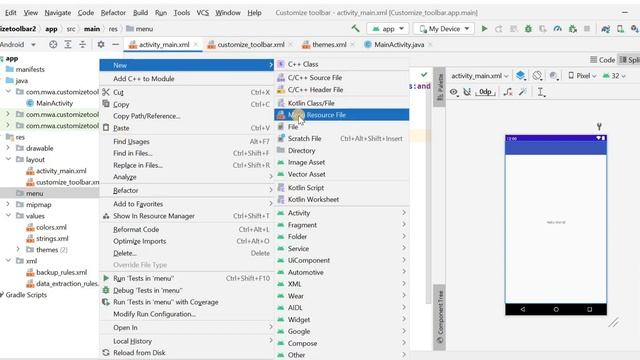Switch to themes.xml editor tab
This screenshot has height=360, width=640.
[x=329, y=44]
